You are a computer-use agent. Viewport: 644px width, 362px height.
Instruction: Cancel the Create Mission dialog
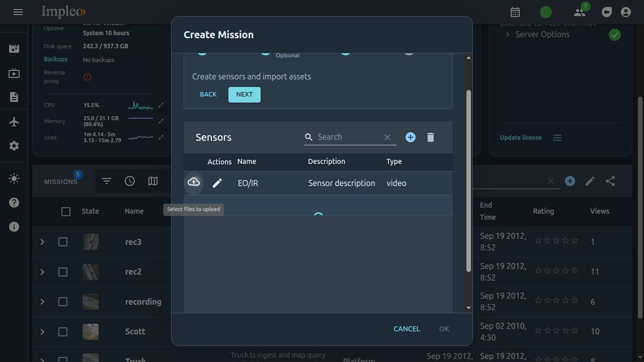(407, 329)
